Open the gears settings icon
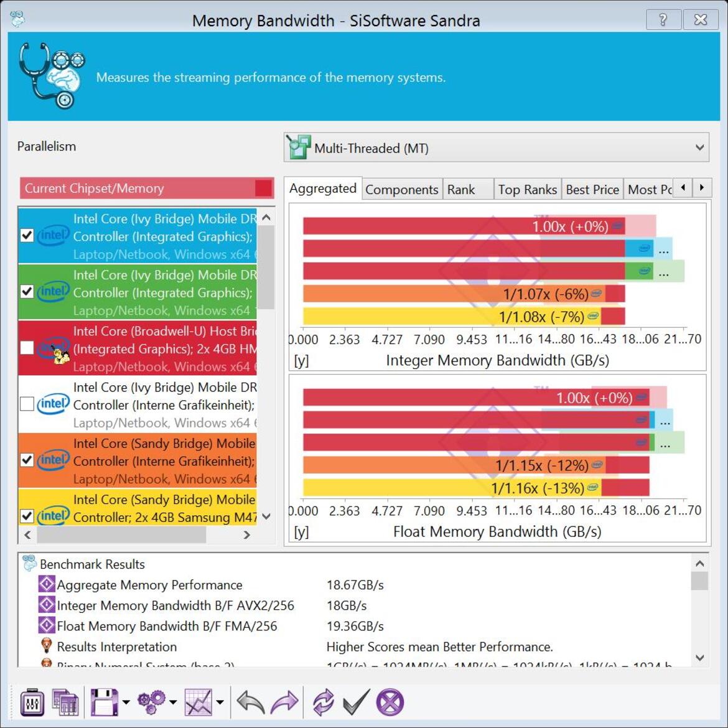Screen dimensions: 728x728 click(151, 702)
